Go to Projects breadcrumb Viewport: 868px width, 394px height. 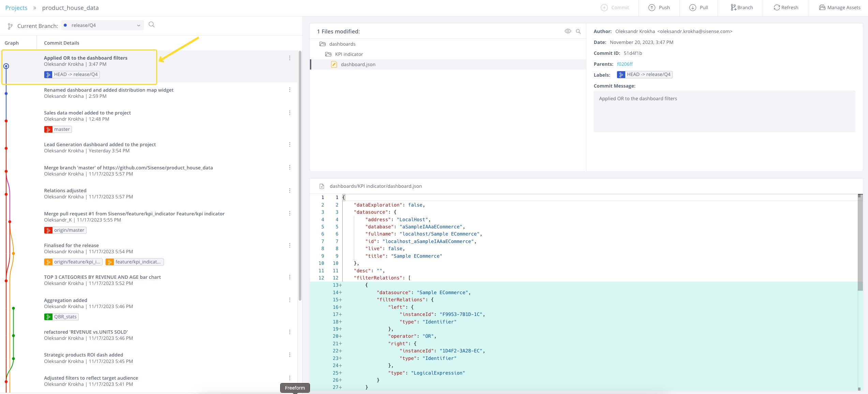tap(16, 8)
